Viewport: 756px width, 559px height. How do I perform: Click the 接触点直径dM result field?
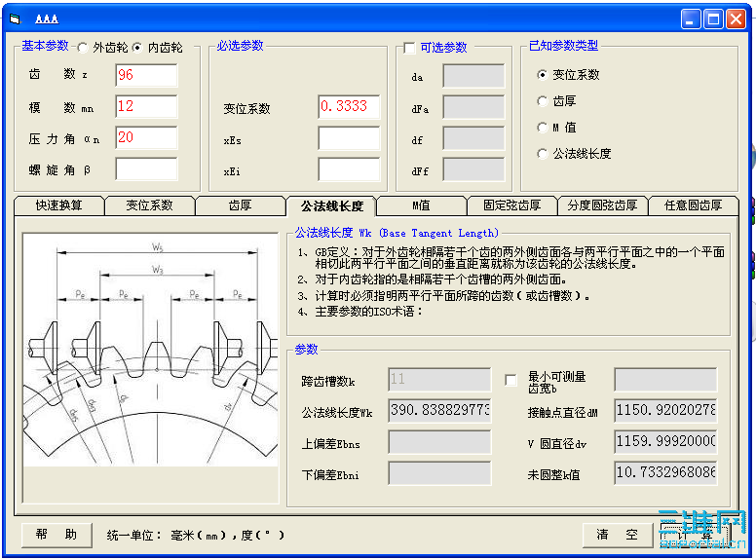tap(665, 411)
